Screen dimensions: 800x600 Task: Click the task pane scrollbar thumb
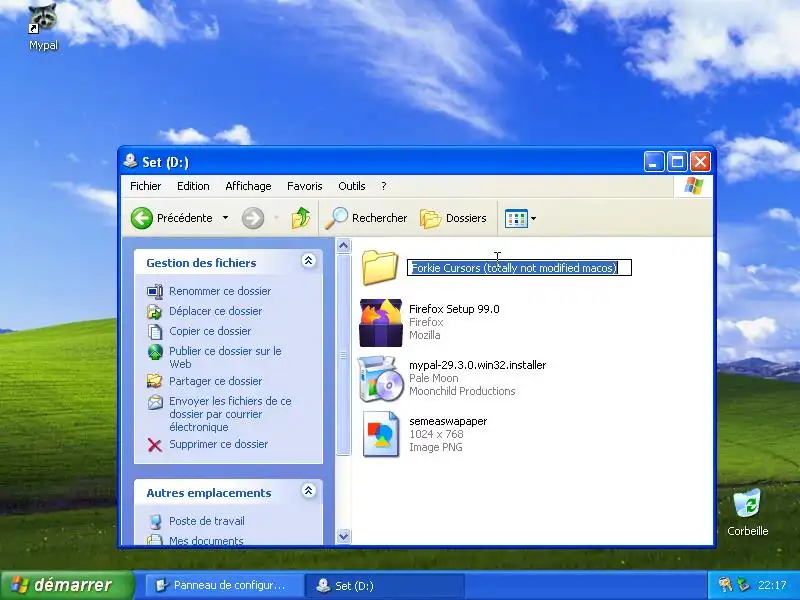[343, 355]
